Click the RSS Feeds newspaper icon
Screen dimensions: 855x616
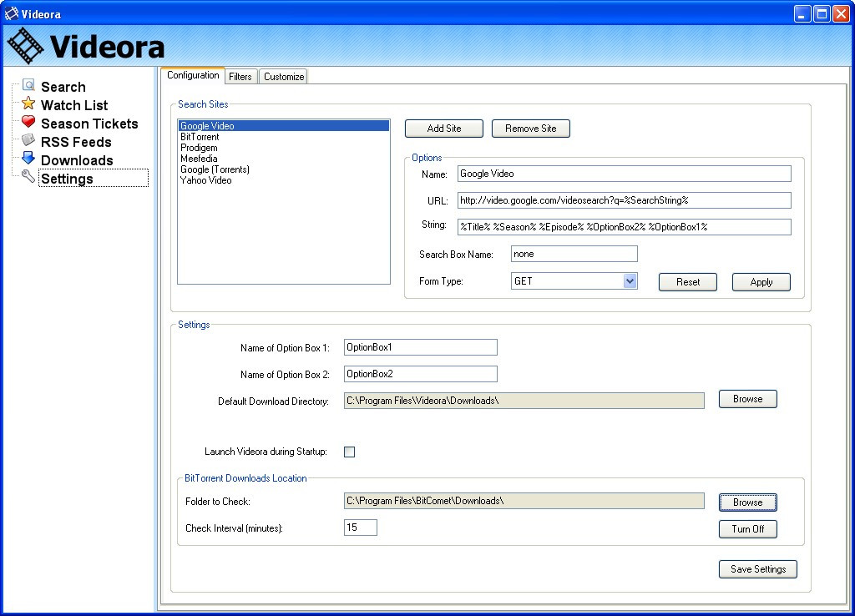(28, 140)
